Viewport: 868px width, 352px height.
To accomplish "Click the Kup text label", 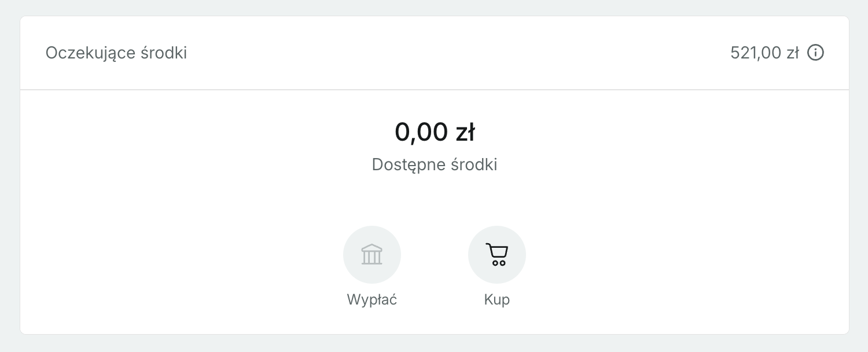I will pyautogui.click(x=497, y=300).
